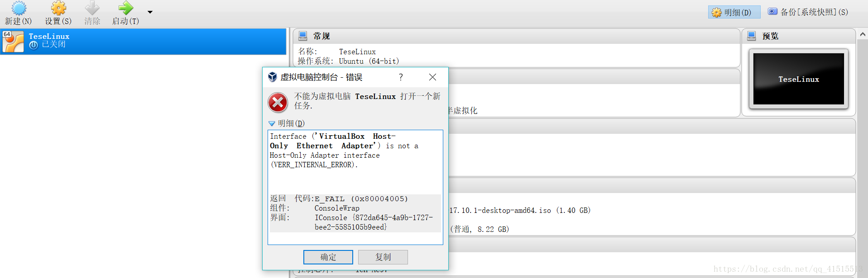The image size is (868, 278).
Task: Click the error detail text box
Action: 355,187
